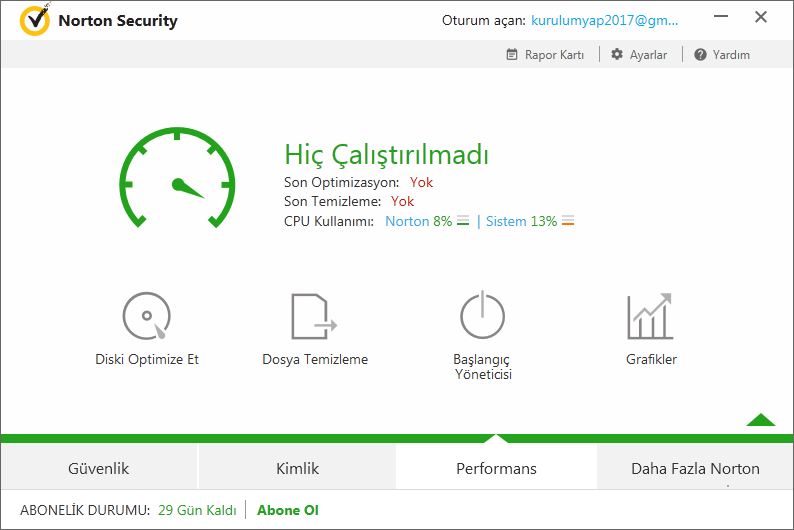Click the Yardım question mark icon
Viewport: 794px width, 530px height.
pyautogui.click(x=700, y=55)
